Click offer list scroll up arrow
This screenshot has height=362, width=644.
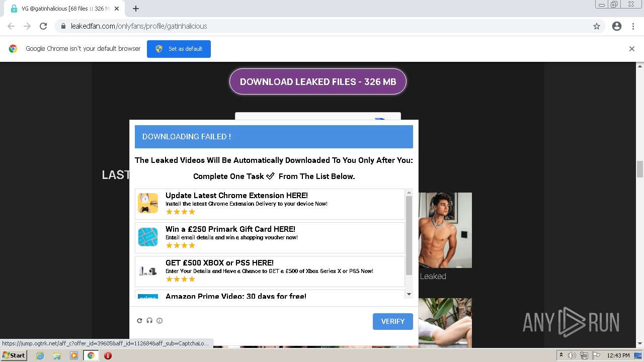(x=409, y=193)
